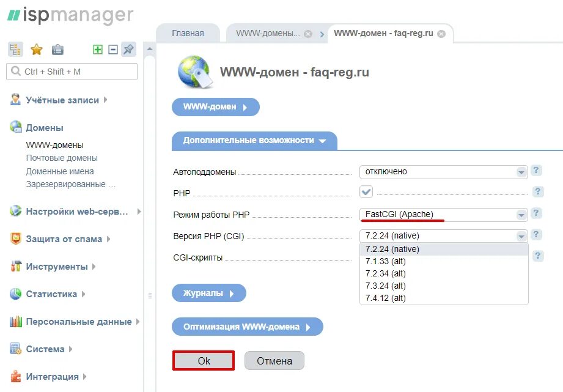The width and height of the screenshot is (563, 392).
Task: Click the menu search field
Action: pyautogui.click(x=72, y=72)
